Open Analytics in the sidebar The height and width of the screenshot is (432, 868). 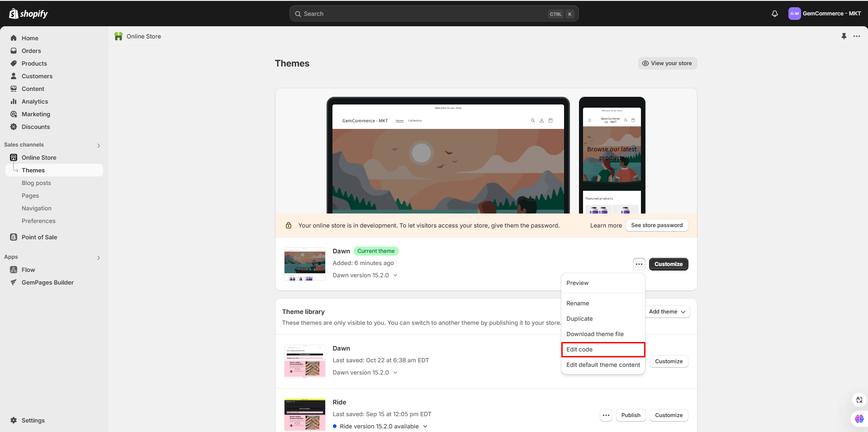click(x=35, y=102)
